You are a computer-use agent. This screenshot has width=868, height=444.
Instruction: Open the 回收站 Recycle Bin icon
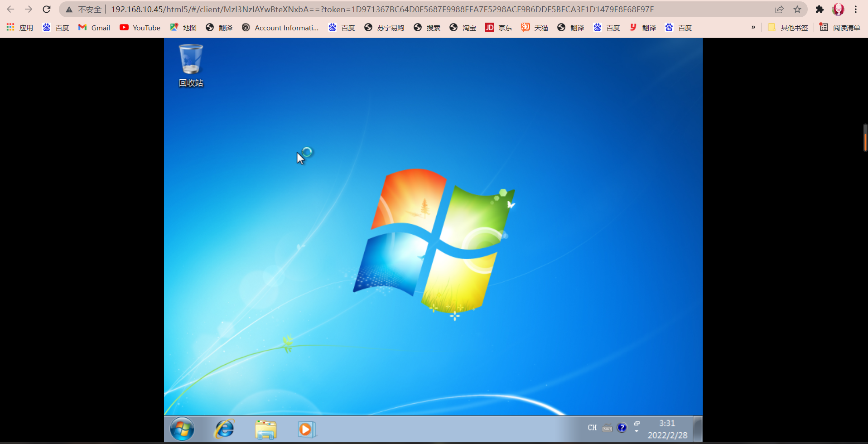[191, 65]
